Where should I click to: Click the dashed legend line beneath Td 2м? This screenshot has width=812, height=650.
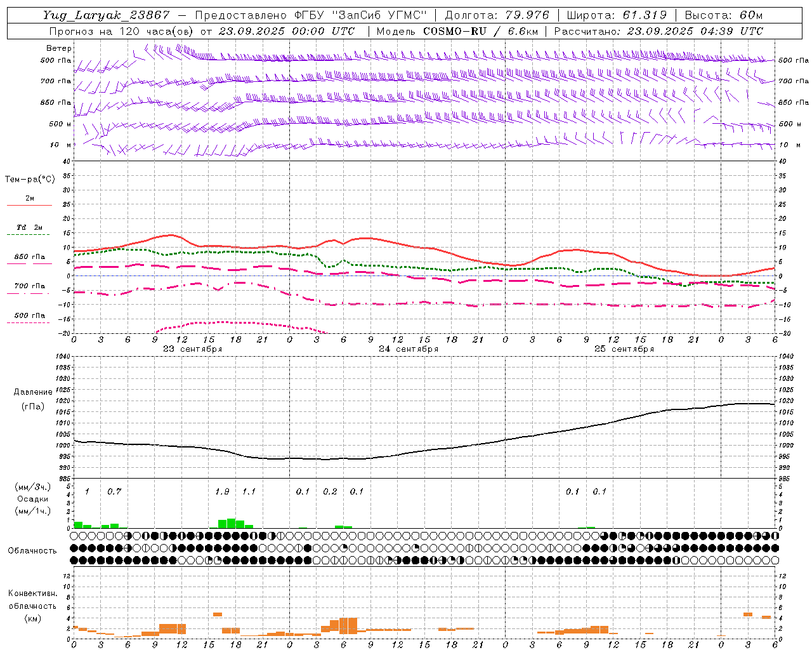pyautogui.click(x=29, y=235)
